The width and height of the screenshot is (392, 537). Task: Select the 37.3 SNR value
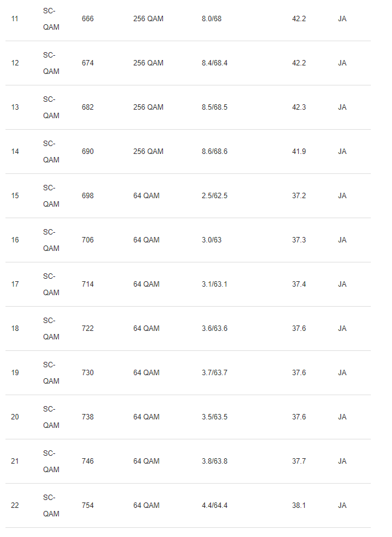[299, 240]
